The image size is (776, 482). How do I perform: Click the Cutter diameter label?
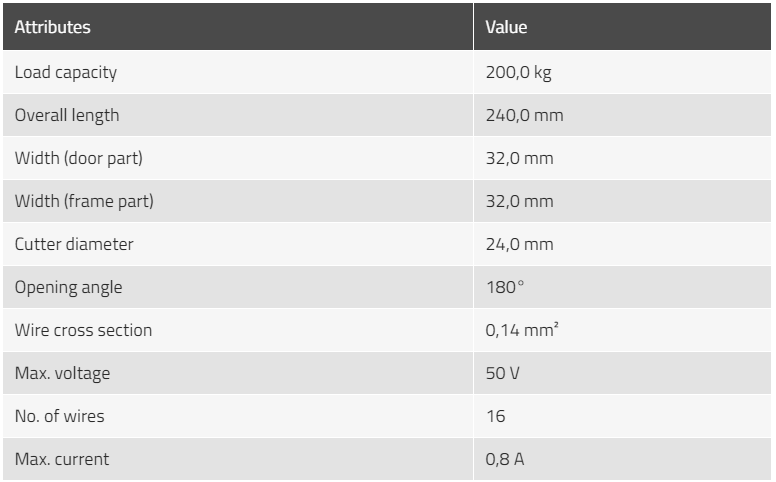(x=74, y=244)
